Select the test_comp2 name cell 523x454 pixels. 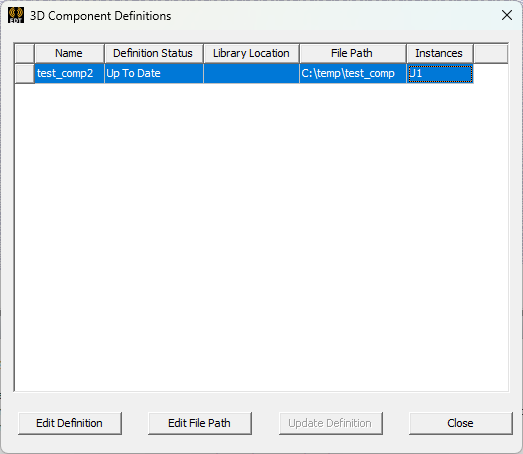[69, 73]
